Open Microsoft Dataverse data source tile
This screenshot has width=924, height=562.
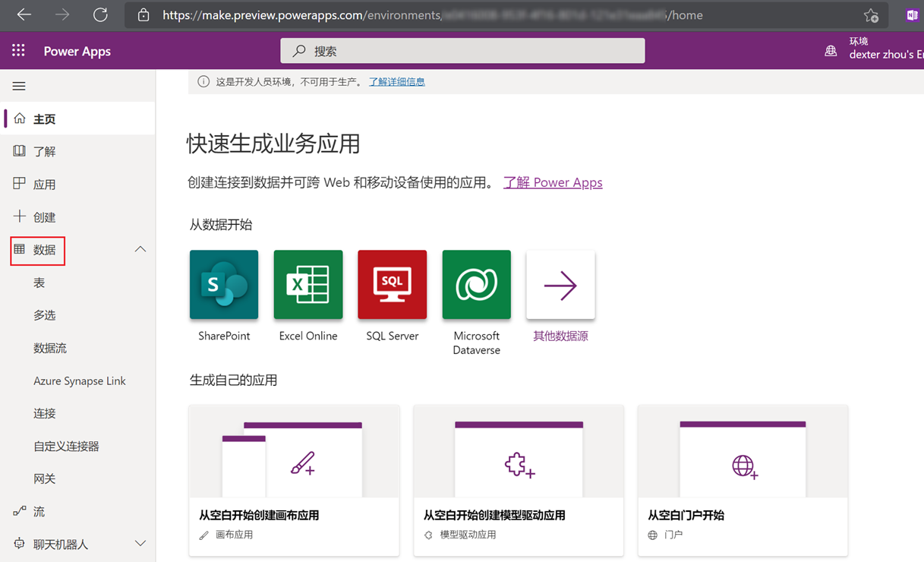(477, 285)
